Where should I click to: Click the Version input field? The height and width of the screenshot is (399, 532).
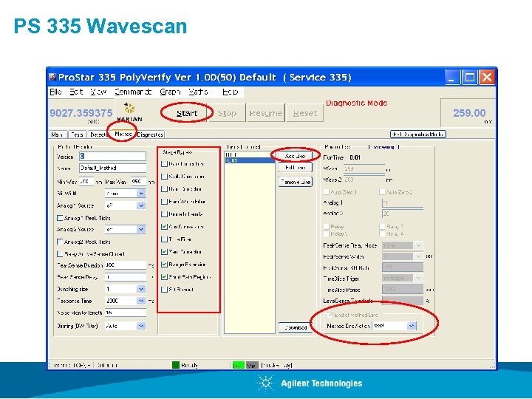point(112,156)
